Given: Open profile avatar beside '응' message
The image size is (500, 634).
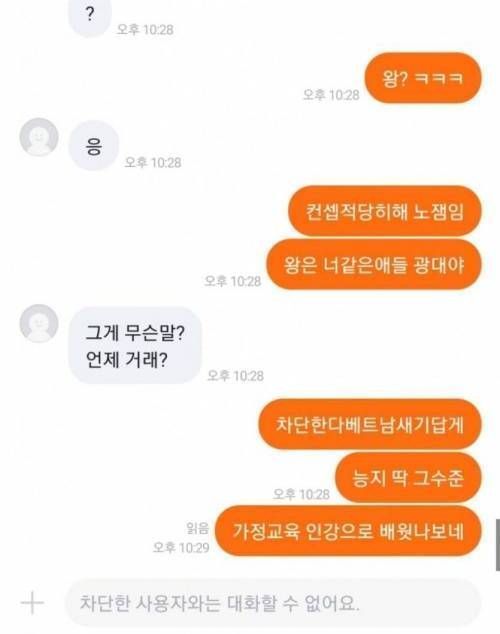Looking at the screenshot, I should pos(39,137).
